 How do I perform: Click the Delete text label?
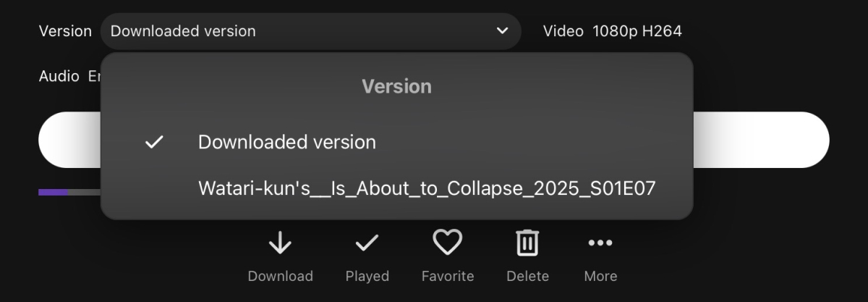point(527,276)
